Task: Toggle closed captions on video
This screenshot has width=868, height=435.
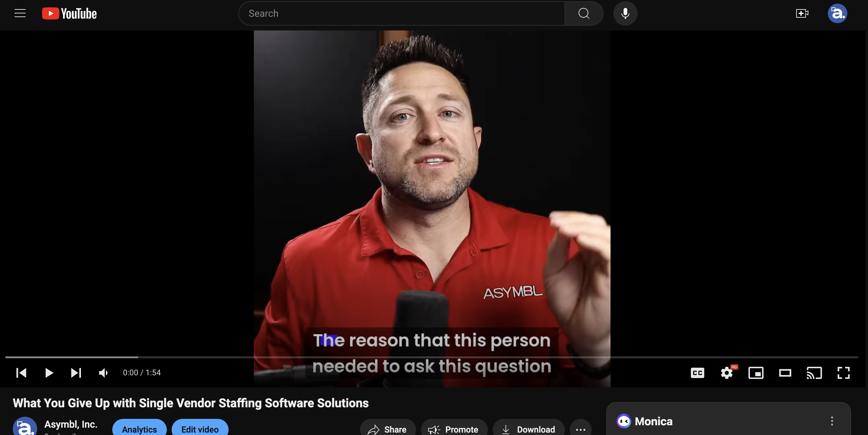Action: tap(697, 373)
